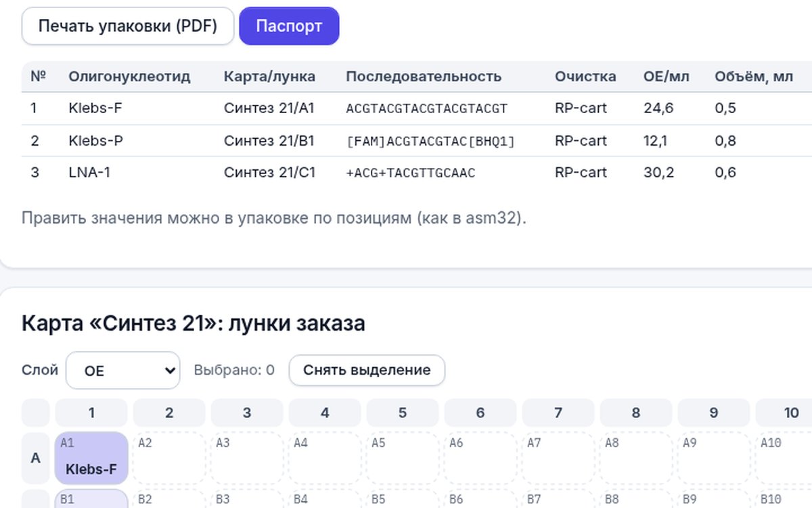
Task: Click sequence +ACG+TACGTTGCAAC
Action: (411, 173)
